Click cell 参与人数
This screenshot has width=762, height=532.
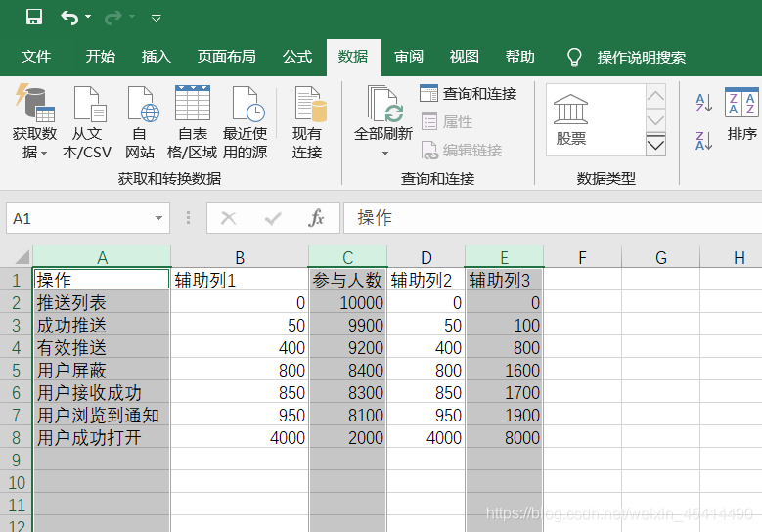tap(348, 280)
